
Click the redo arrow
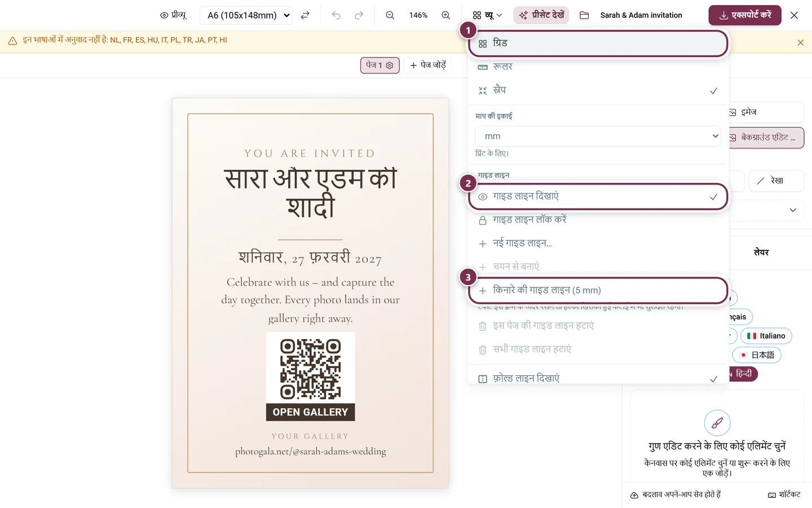click(359, 15)
